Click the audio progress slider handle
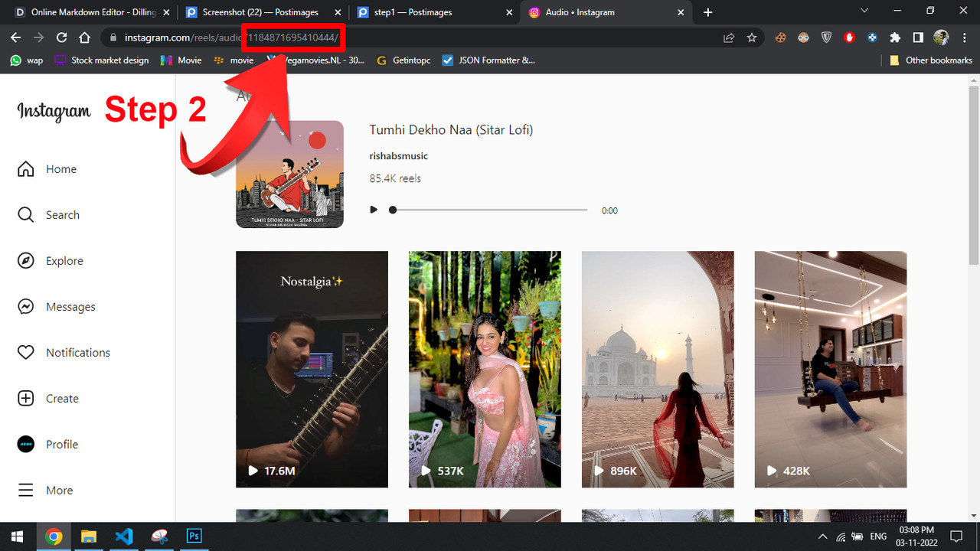The image size is (980, 551). pyautogui.click(x=393, y=210)
